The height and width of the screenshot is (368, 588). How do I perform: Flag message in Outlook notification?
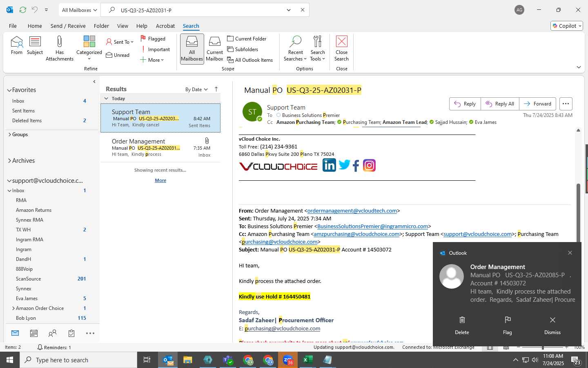[x=508, y=325]
